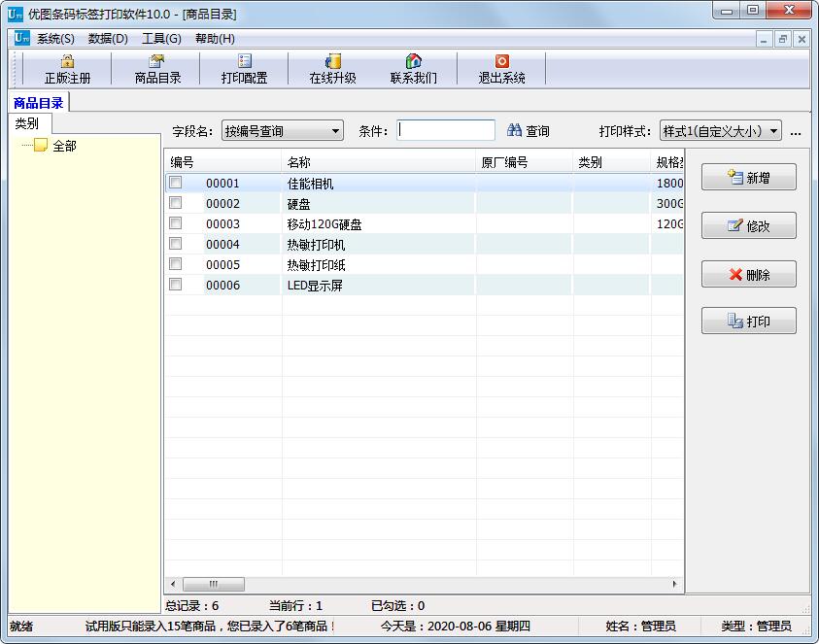The height and width of the screenshot is (644, 819).
Task: Open the 数据(D) menu
Action: (x=108, y=39)
